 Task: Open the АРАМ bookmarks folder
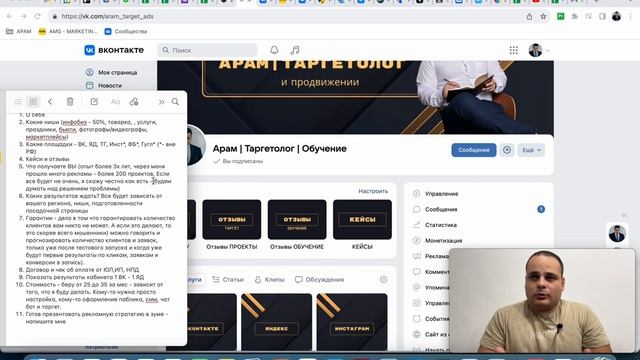point(19,31)
